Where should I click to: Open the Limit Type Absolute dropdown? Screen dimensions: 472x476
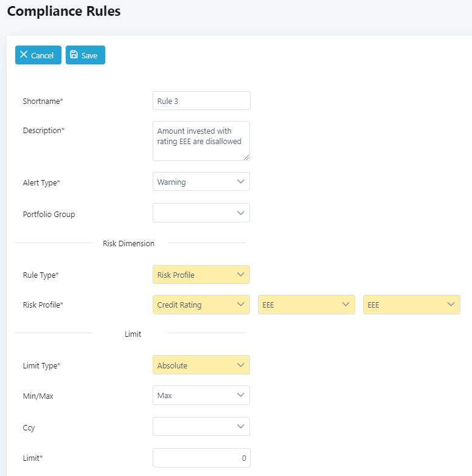click(x=201, y=365)
